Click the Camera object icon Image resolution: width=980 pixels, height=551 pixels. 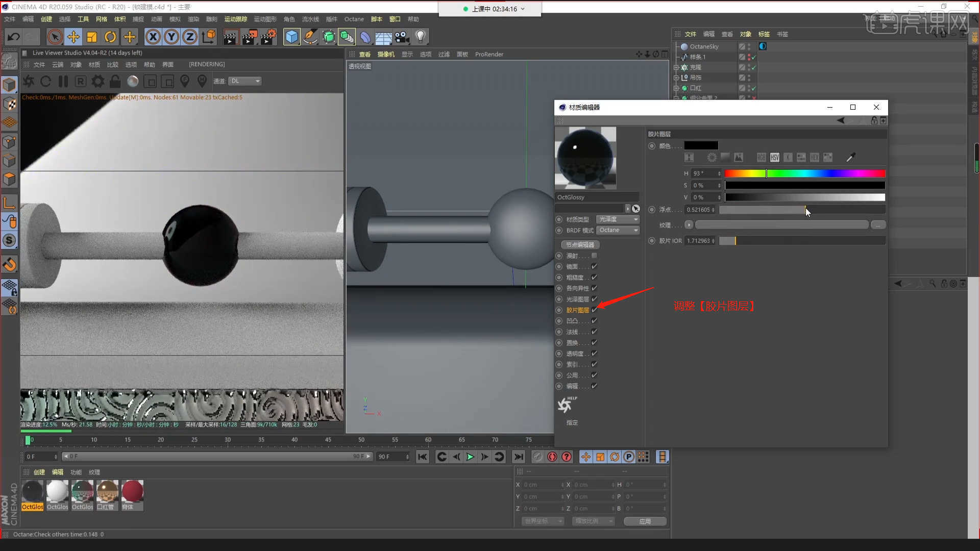pos(402,37)
